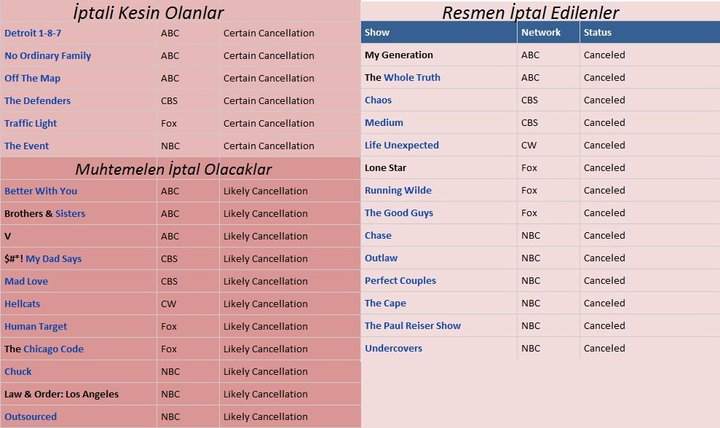Open the Undercovers link
Image resolution: width=720 pixels, height=428 pixels.
pyautogui.click(x=394, y=348)
